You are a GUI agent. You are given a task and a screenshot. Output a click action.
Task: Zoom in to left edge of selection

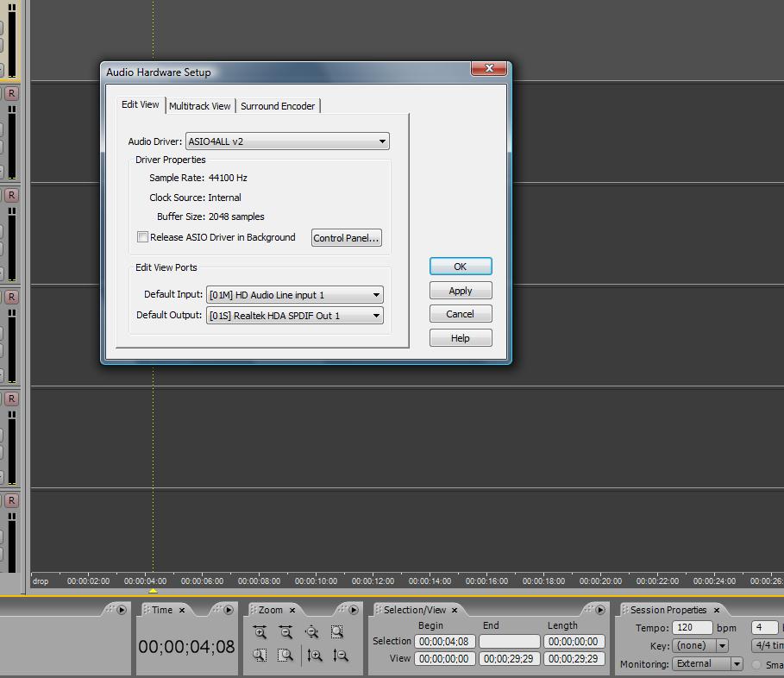tap(260, 655)
